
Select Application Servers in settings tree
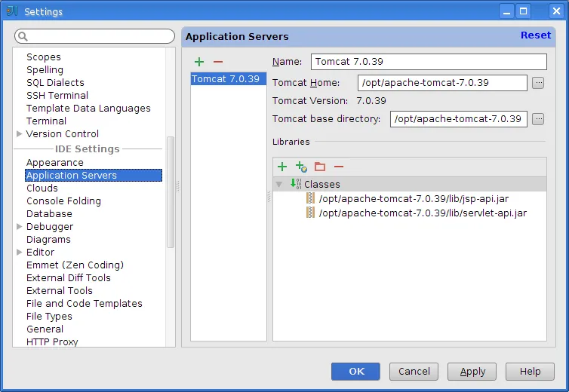click(94, 175)
